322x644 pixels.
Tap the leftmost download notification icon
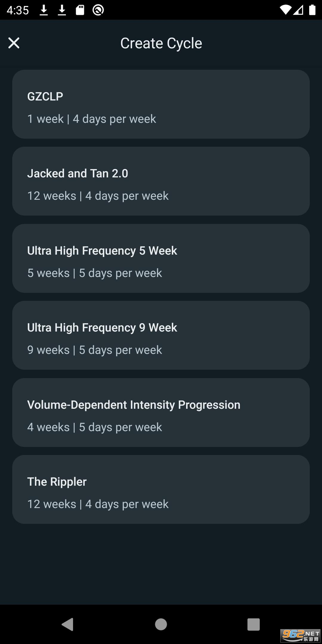[44, 10]
